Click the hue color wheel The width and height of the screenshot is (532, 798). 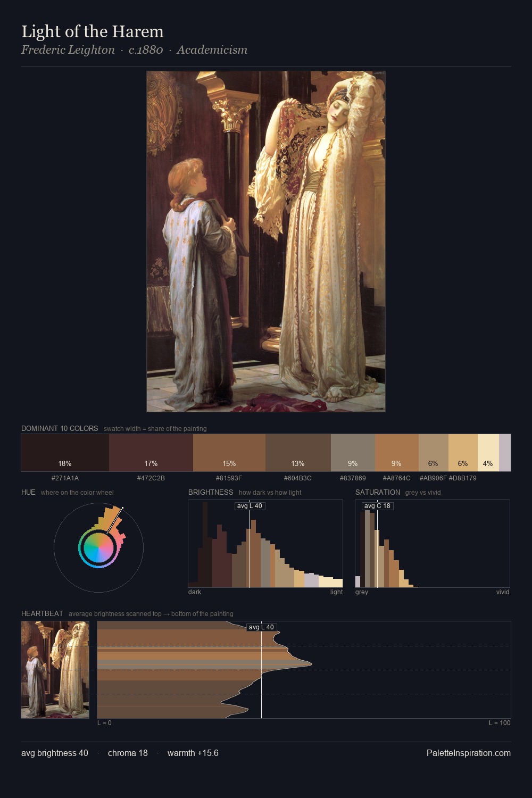point(98,547)
